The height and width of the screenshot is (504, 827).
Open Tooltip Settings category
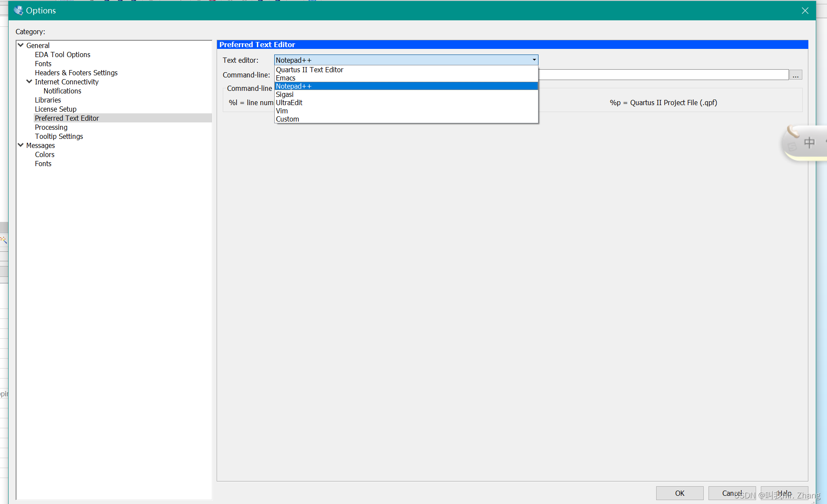pos(59,136)
